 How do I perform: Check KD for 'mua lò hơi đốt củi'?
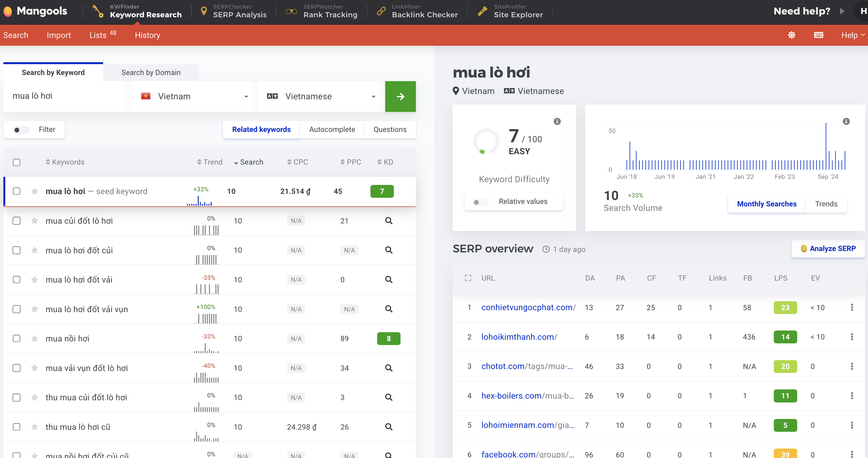click(389, 250)
